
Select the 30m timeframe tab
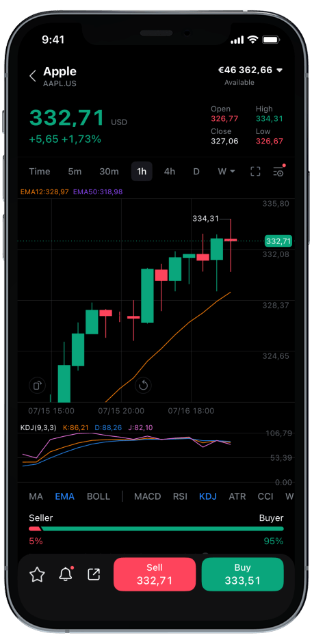point(109,172)
